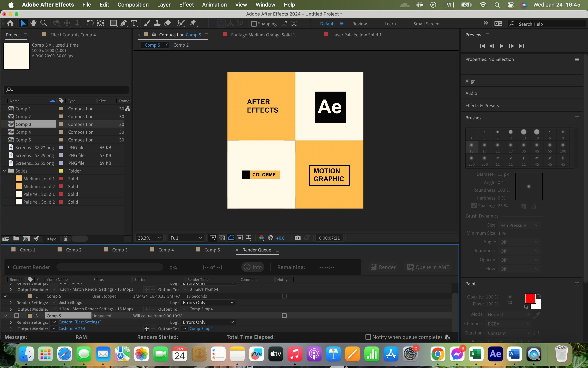Select the Rotation tool
Screen dimensions: 588x368
(x=90, y=23)
